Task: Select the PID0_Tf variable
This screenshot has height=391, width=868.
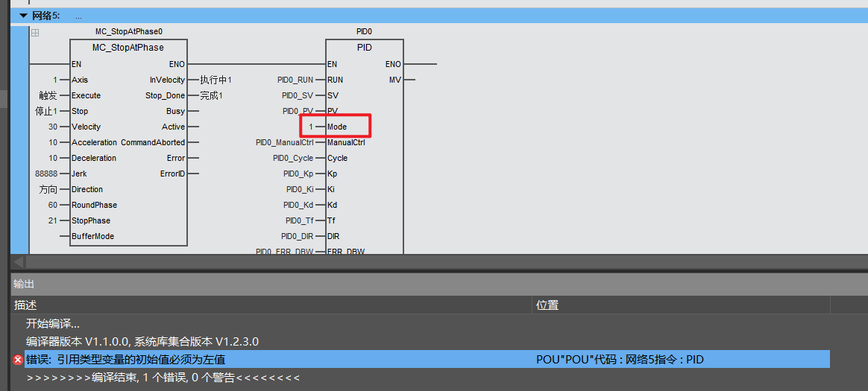Action: pos(300,220)
